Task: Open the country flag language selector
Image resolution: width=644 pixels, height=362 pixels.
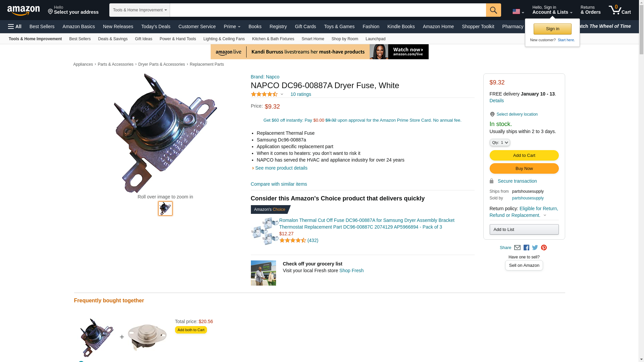Action: click(518, 12)
